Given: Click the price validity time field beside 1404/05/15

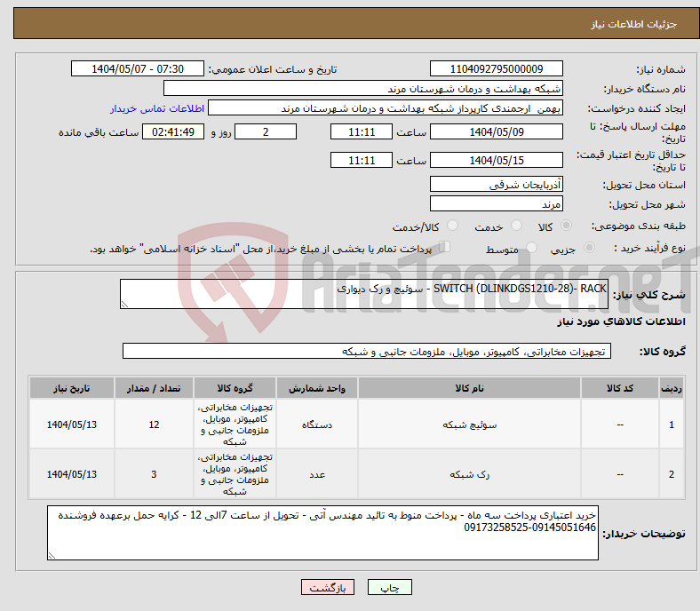Looking at the screenshot, I should (362, 160).
